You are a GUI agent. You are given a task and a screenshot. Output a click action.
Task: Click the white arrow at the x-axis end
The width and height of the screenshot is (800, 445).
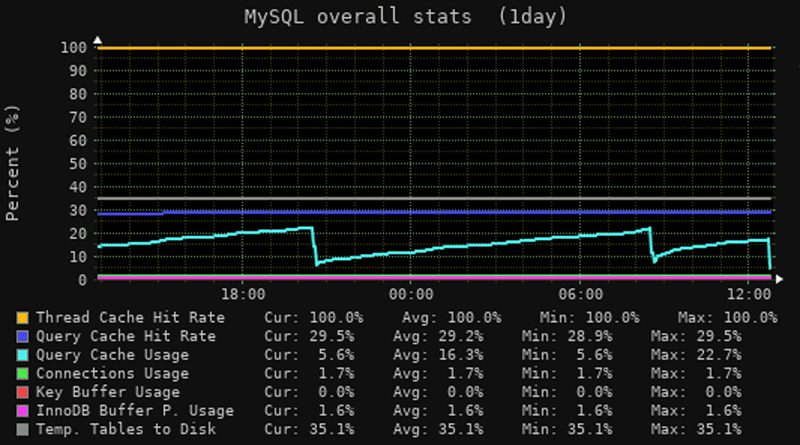[x=779, y=279]
